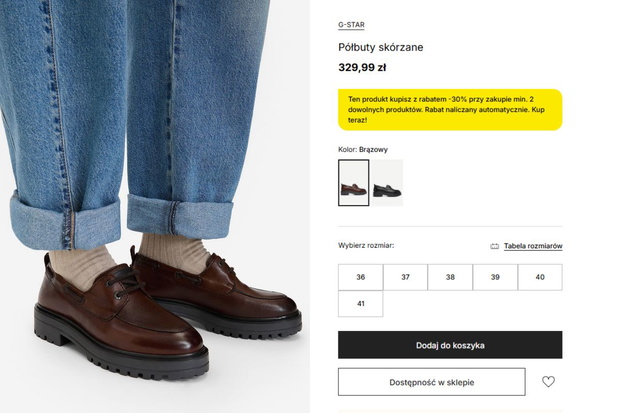
Task: Click the Półbuty skórzane product title
Action: click(381, 47)
